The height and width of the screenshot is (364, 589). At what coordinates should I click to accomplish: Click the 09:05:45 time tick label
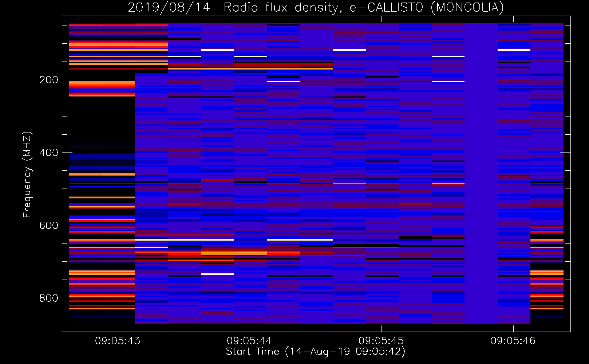[x=381, y=341]
